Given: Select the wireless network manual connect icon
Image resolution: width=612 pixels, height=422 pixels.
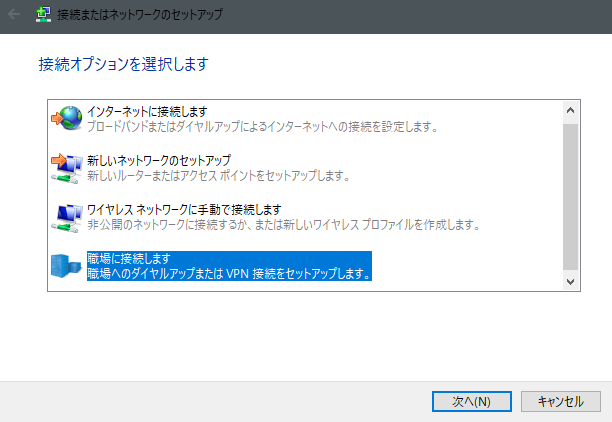Looking at the screenshot, I should point(67,218).
